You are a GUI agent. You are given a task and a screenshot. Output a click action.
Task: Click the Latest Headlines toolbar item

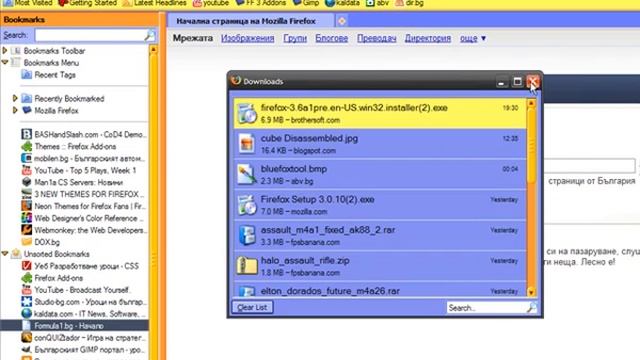click(x=155, y=3)
